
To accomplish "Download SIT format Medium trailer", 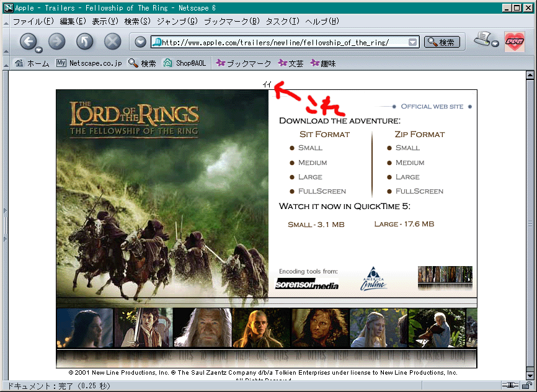I will tap(313, 163).
